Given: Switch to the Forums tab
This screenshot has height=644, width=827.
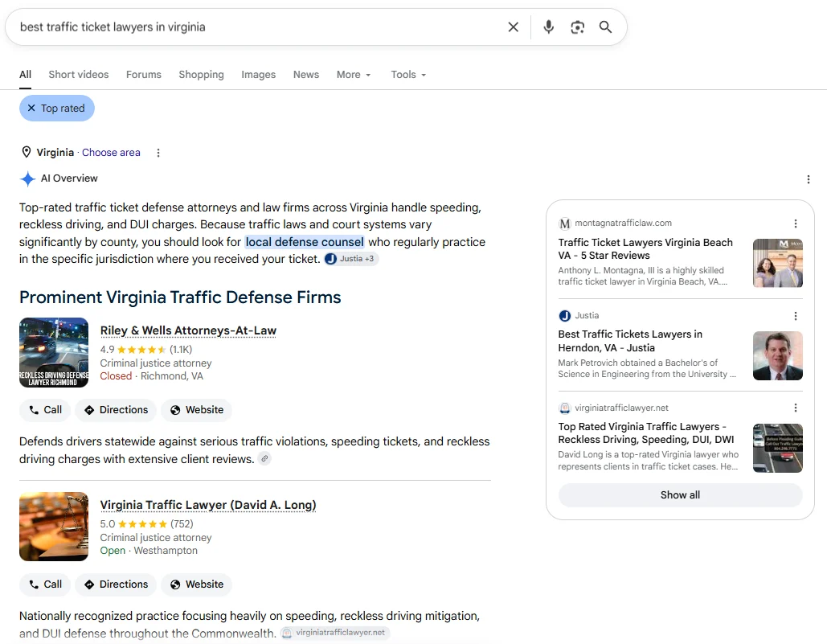Looking at the screenshot, I should pos(143,74).
